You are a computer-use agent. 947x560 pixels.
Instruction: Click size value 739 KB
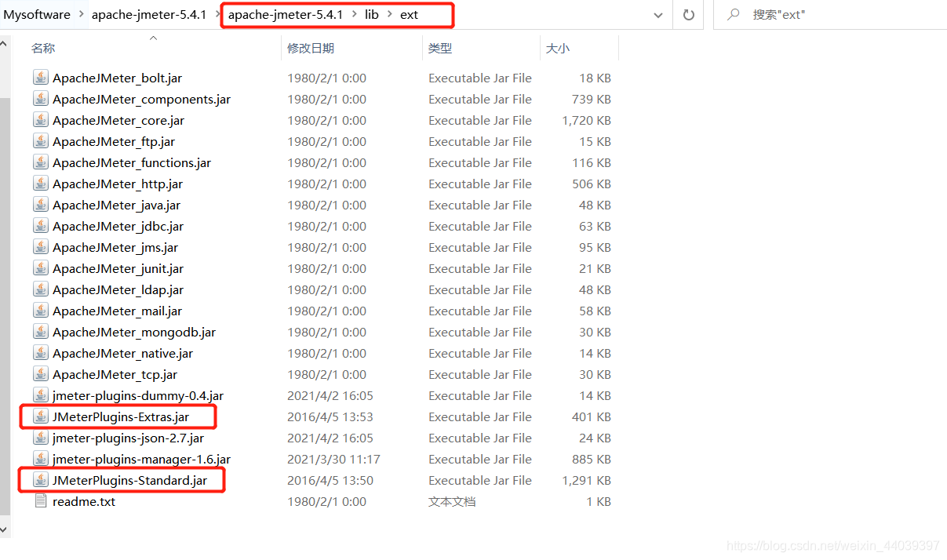click(592, 99)
